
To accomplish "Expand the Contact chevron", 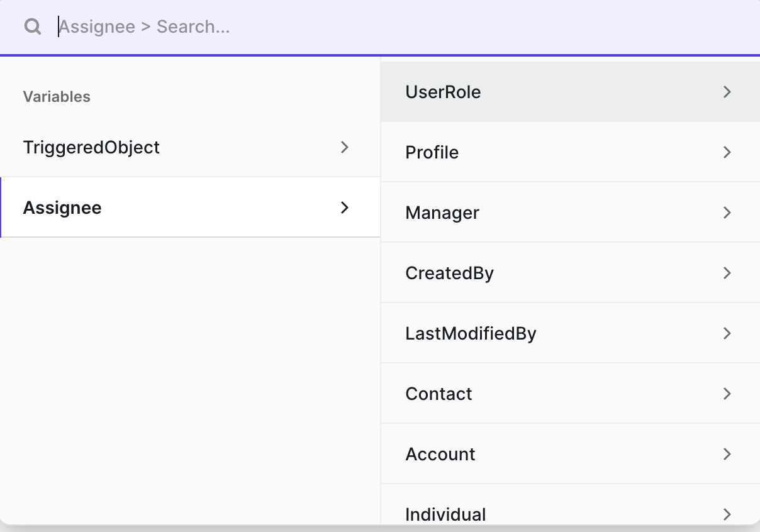I will coord(727,394).
